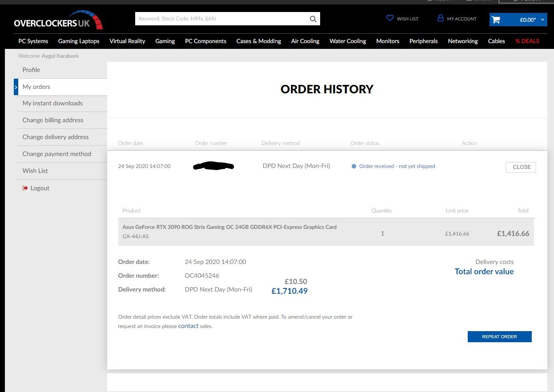Expand the basket dropdown arrow
Viewport: 554px width, 392px height.
click(542, 20)
